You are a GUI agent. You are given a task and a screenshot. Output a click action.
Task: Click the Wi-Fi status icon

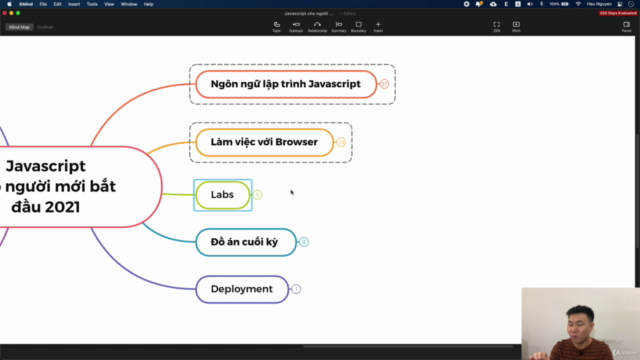pyautogui.click(x=578, y=4)
